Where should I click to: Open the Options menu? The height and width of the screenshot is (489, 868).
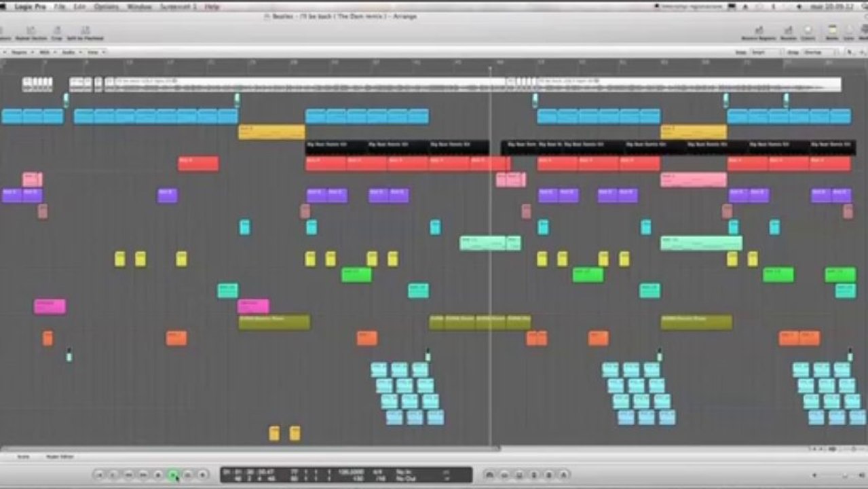[x=106, y=6]
